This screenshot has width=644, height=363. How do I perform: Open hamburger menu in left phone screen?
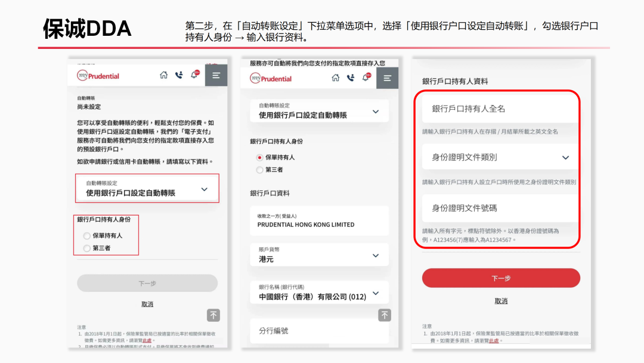[x=216, y=75]
